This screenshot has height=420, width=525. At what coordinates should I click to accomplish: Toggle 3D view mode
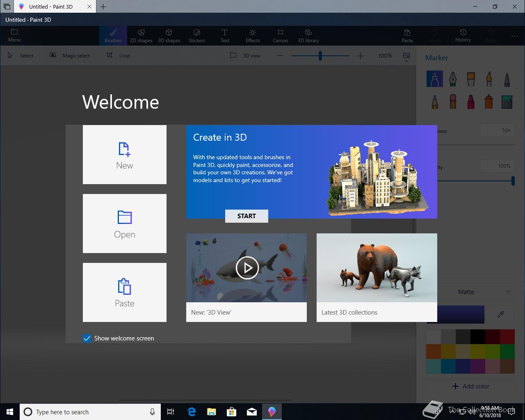pyautogui.click(x=245, y=55)
